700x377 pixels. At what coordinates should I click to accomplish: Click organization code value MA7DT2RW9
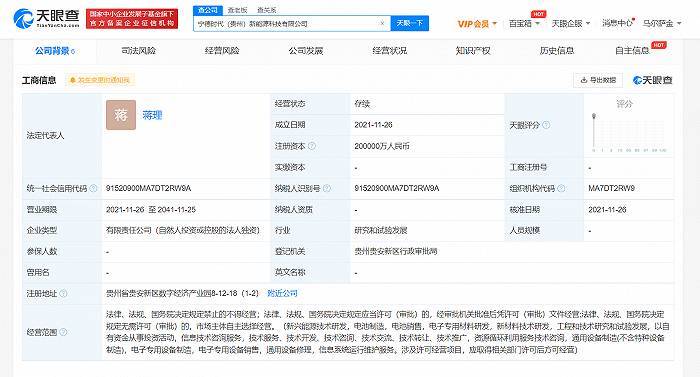click(x=611, y=188)
